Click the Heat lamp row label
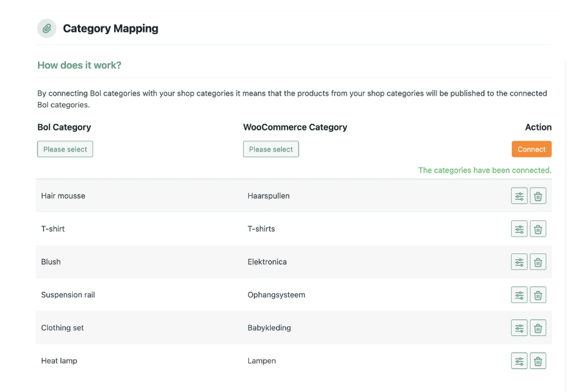The image size is (588, 392). pos(59,361)
